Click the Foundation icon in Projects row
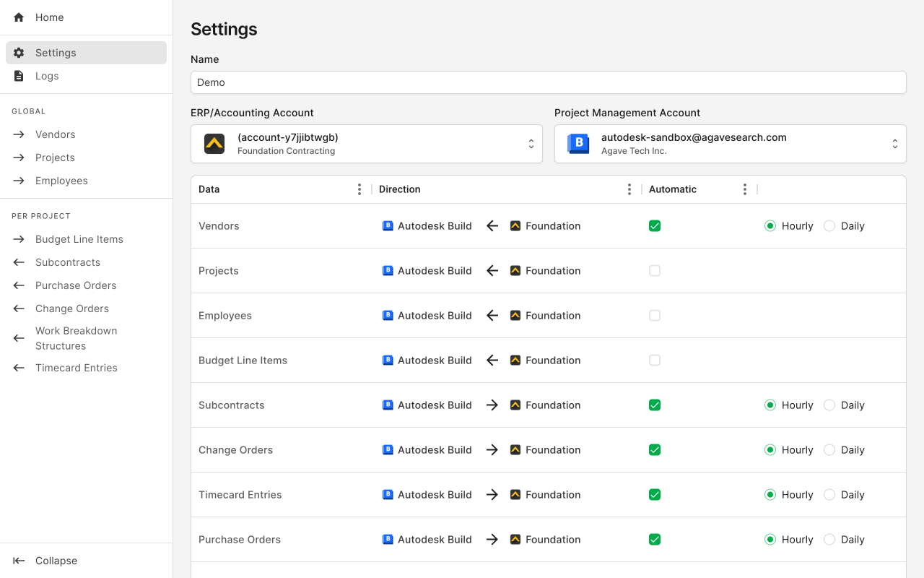 [515, 271]
